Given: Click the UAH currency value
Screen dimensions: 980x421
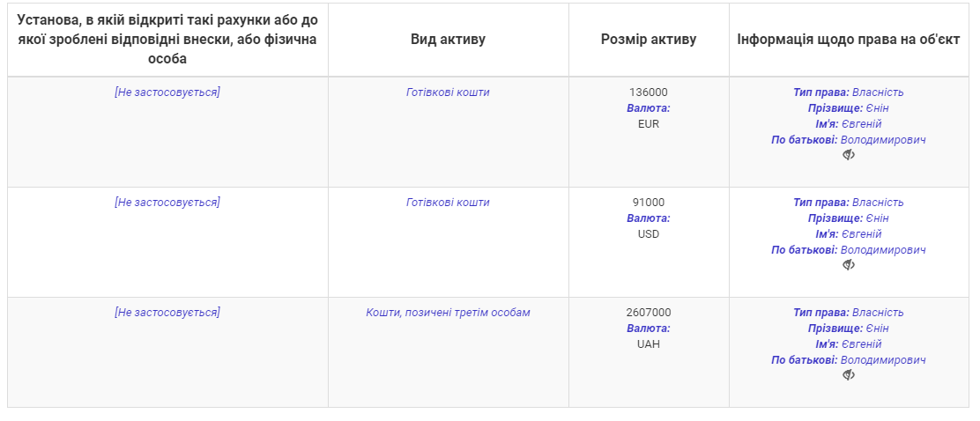Looking at the screenshot, I should 649,344.
